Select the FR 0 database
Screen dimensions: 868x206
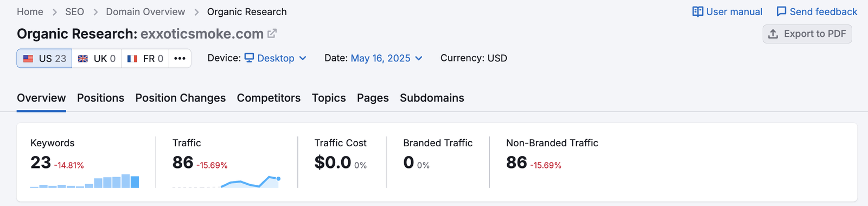[145, 58]
